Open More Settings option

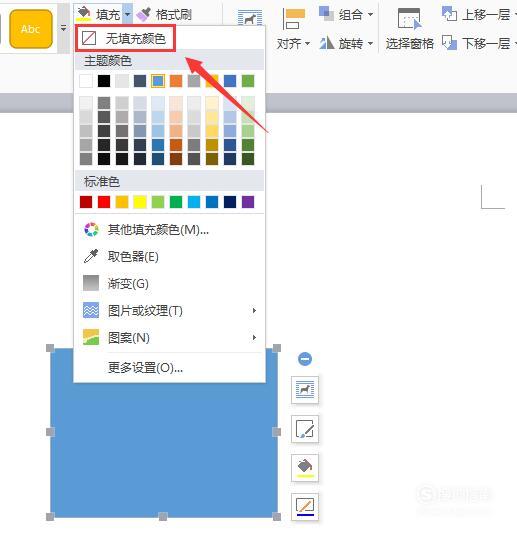tap(169, 368)
